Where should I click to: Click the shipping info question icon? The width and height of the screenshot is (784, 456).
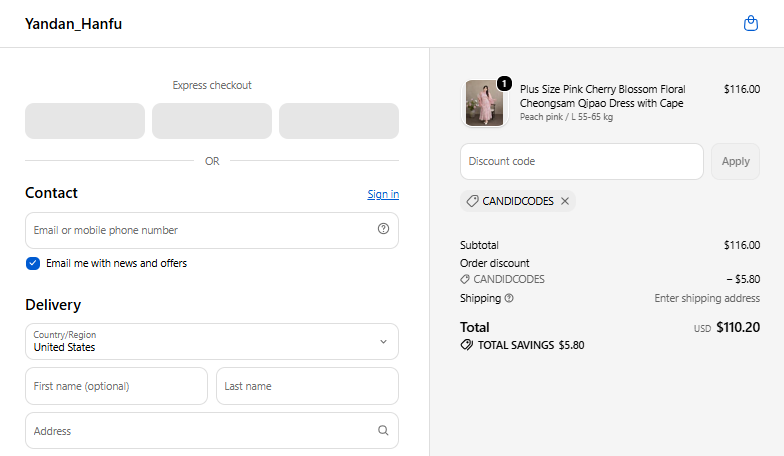tap(509, 298)
